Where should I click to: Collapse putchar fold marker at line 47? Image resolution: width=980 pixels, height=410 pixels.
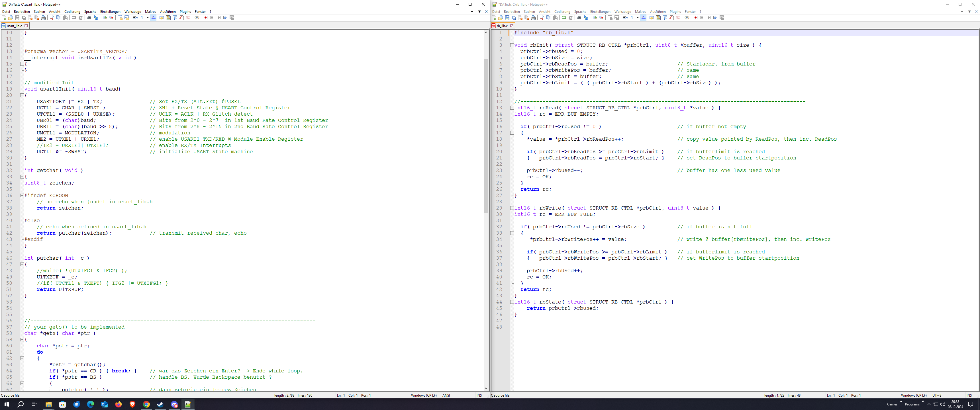tap(22, 264)
